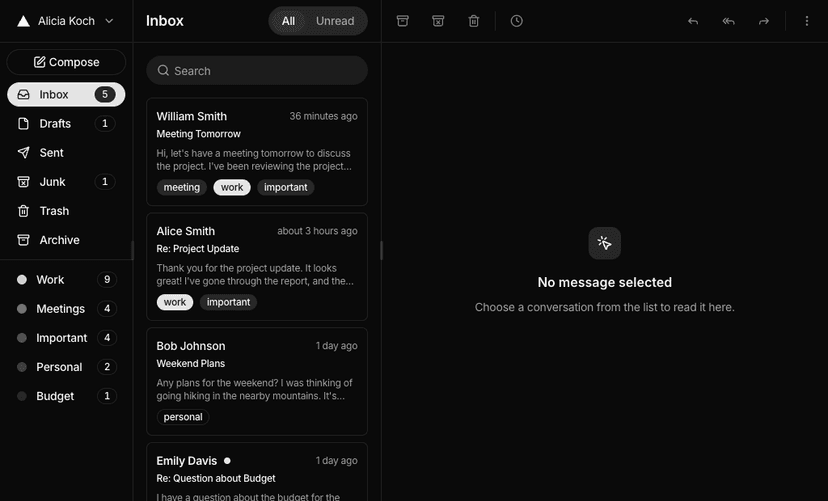Show all mail with the All tab
The height and width of the screenshot is (501, 828).
click(x=288, y=21)
